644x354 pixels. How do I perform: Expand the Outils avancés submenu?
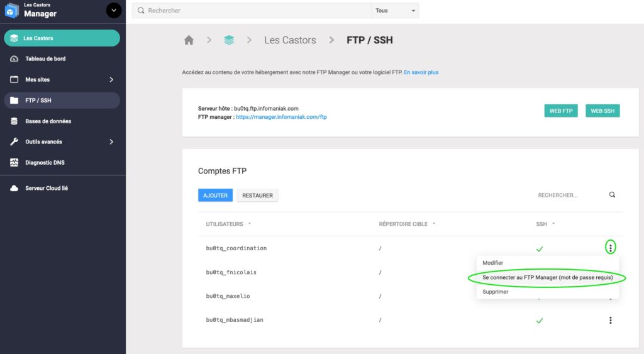[111, 142]
